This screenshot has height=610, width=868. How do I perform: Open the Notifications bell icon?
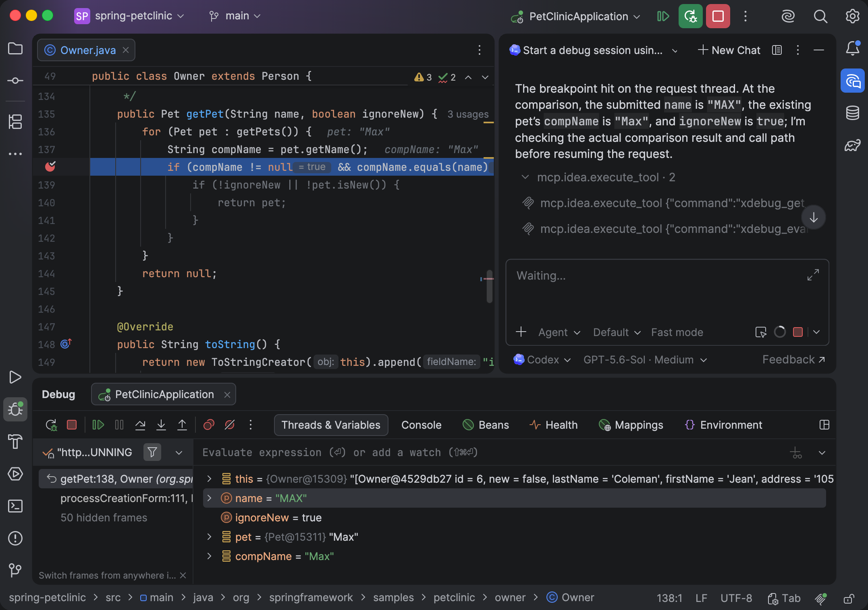coord(852,49)
